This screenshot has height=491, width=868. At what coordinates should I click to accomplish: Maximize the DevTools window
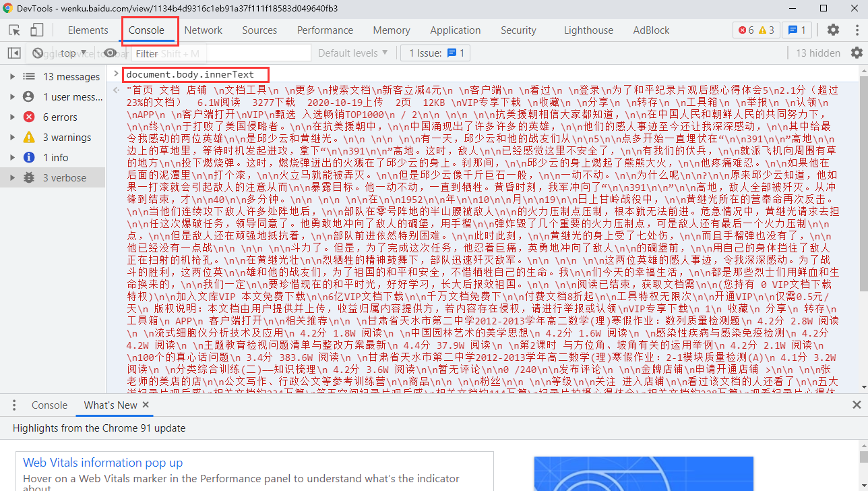(824, 8)
